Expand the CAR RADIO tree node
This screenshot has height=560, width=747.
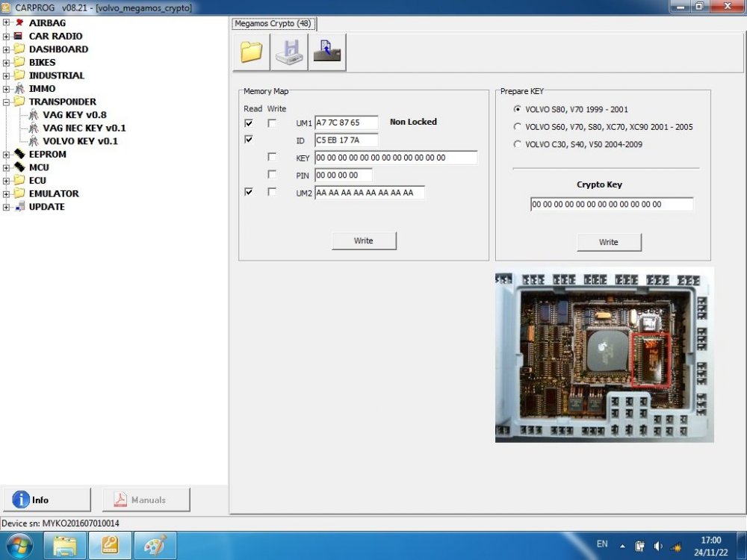pos(6,36)
